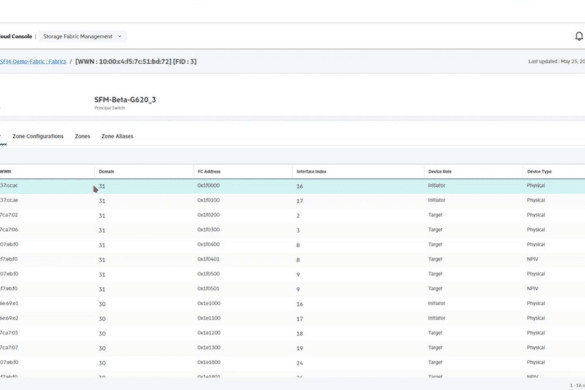Select FC address cell 0x1f0200
Viewport: 585px width, 390px height.
coord(209,215)
